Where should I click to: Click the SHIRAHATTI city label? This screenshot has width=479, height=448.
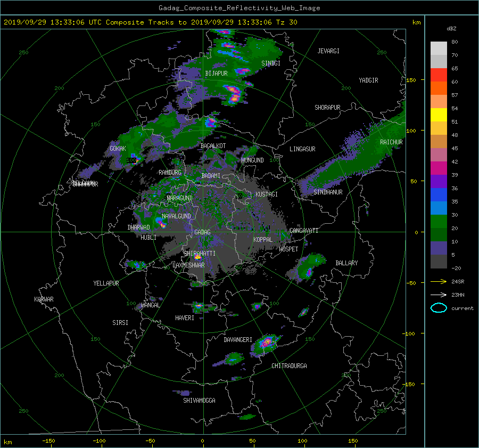(200, 254)
